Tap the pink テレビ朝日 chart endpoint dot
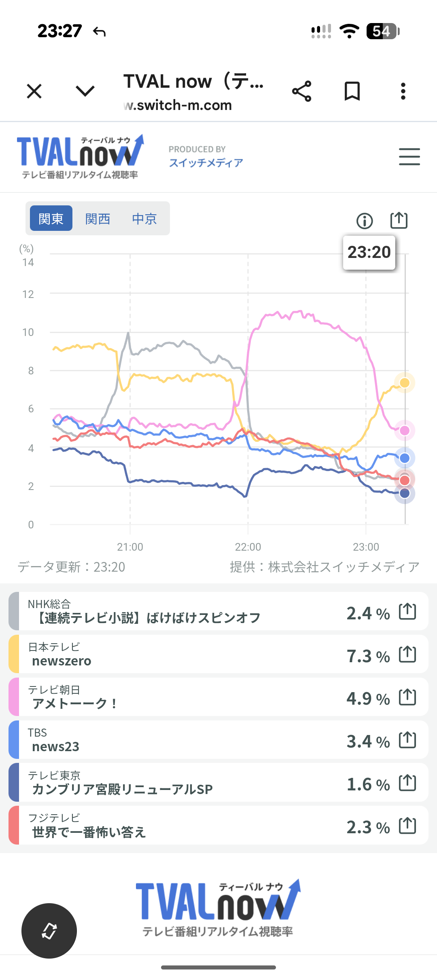The height and width of the screenshot is (980, 437). [x=405, y=431]
